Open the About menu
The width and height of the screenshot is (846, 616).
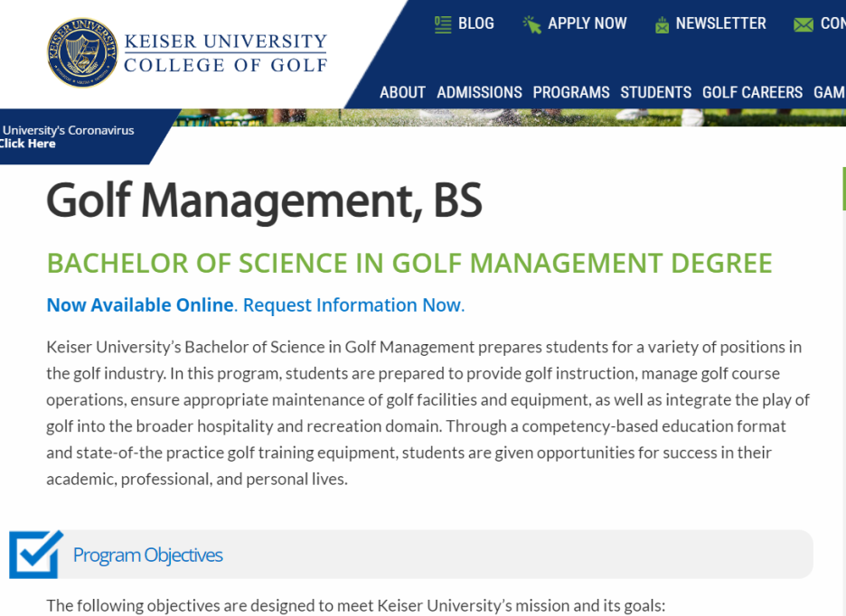[402, 92]
